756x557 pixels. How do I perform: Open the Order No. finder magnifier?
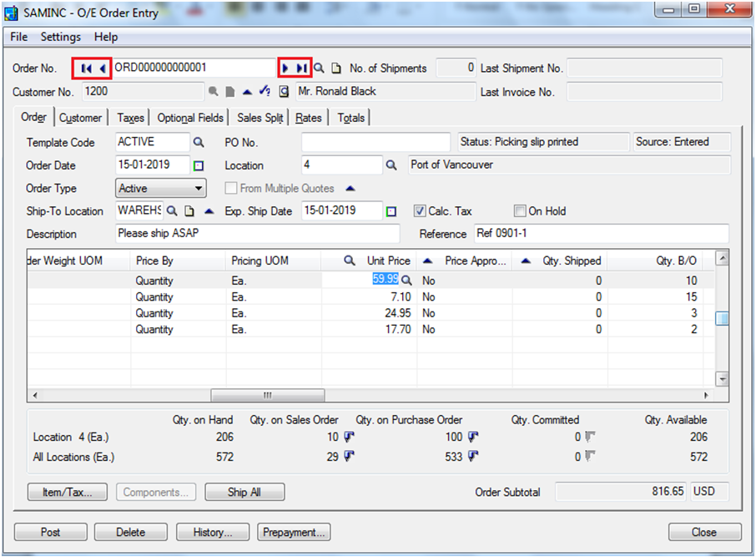(x=320, y=68)
